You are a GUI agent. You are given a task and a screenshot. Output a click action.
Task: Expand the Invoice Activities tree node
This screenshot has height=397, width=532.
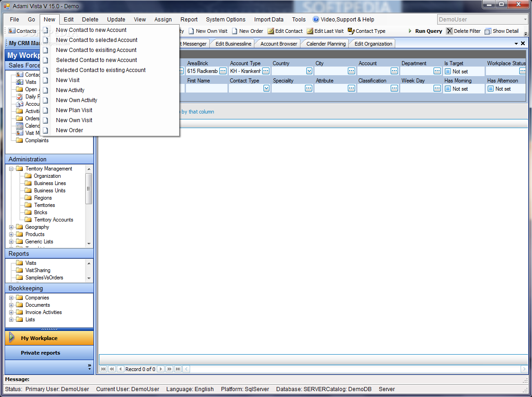click(11, 312)
